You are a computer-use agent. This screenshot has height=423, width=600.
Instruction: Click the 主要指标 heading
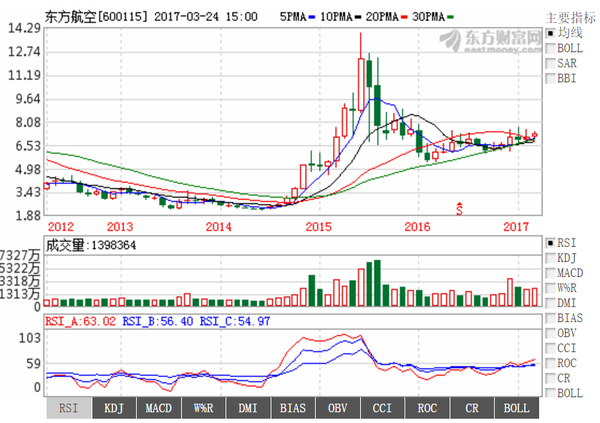[570, 18]
